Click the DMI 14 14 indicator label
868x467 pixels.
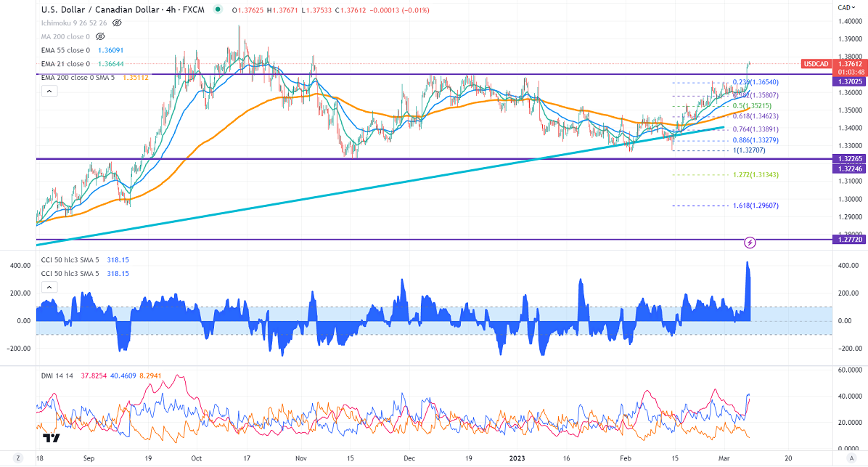pos(57,375)
